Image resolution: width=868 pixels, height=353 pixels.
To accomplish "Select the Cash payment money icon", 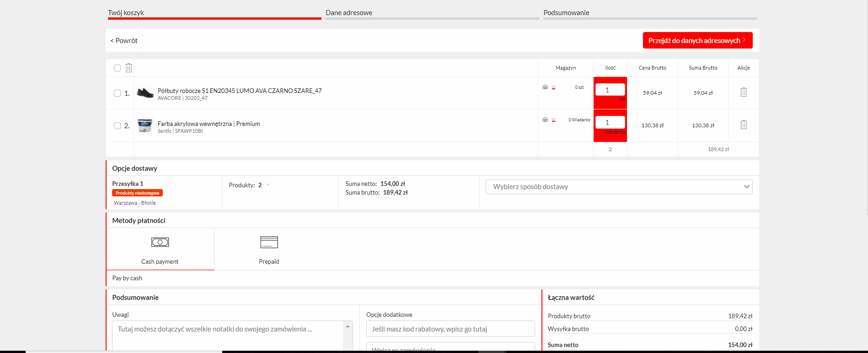I will 160,242.
